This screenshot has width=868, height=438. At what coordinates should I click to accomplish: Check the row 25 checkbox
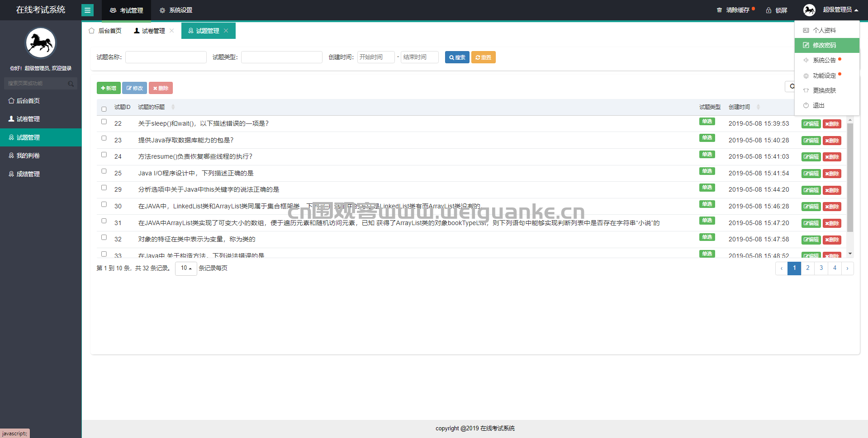[104, 171]
